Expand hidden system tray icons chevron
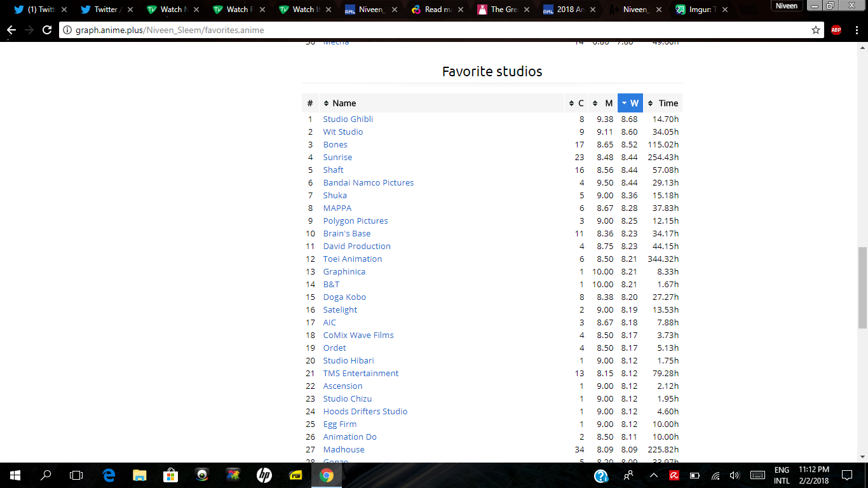Image resolution: width=868 pixels, height=488 pixels. tap(653, 475)
